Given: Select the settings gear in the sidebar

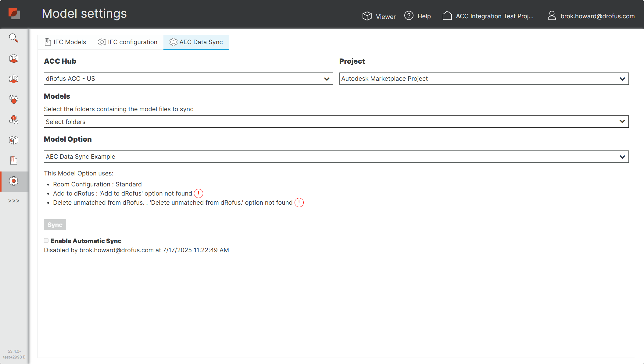Looking at the screenshot, I should 14,181.
